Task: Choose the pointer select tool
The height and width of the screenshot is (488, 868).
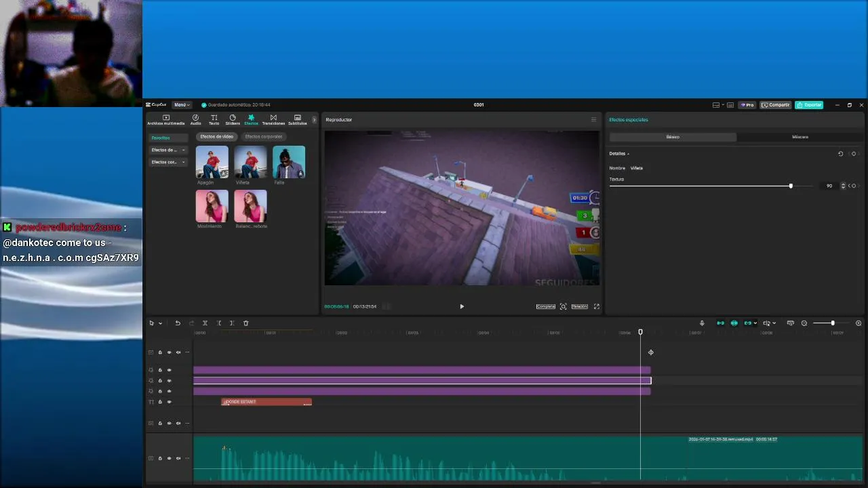Action: [152, 323]
